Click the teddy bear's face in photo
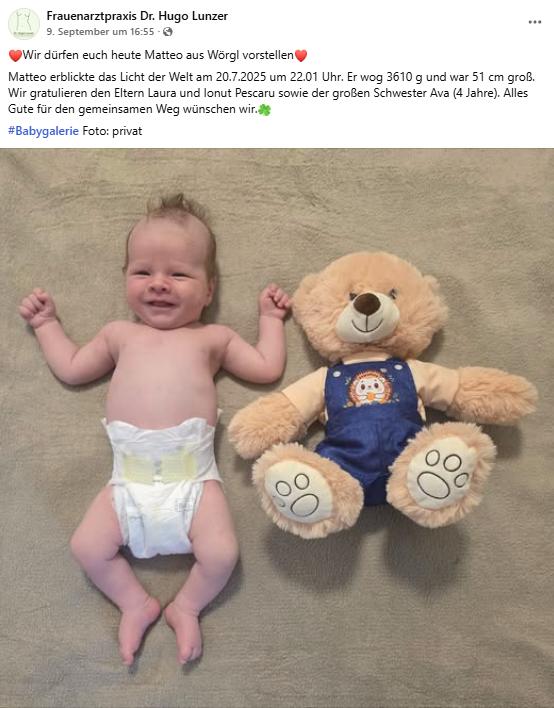The height and width of the screenshot is (708, 554). pos(368,307)
